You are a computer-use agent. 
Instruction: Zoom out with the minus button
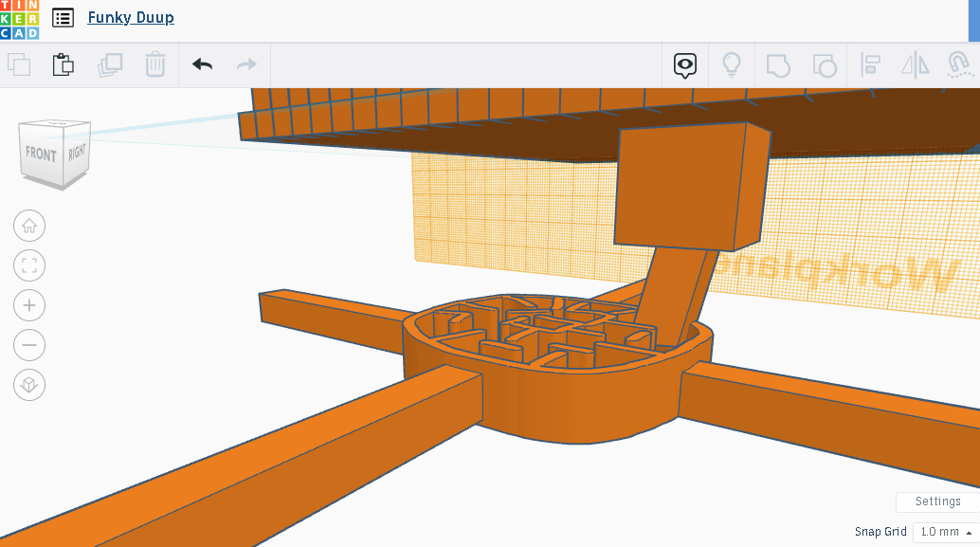point(29,345)
